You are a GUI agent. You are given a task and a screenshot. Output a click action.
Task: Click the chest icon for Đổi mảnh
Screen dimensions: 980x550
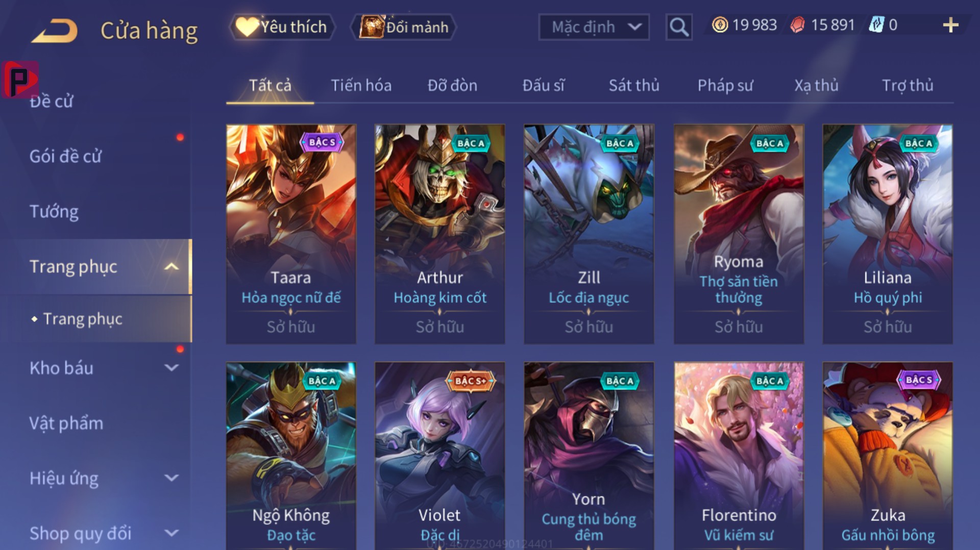tap(372, 27)
